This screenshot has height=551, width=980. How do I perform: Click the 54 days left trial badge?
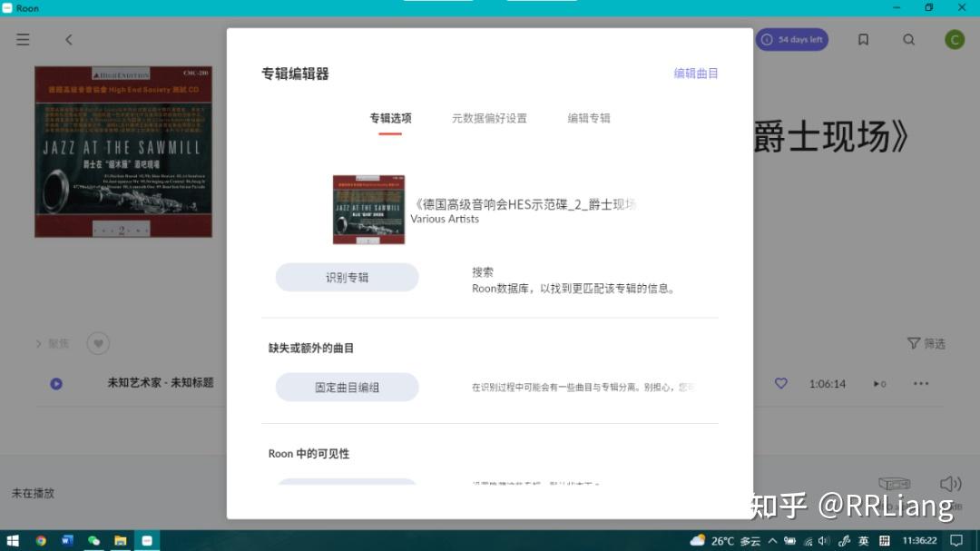pos(791,39)
